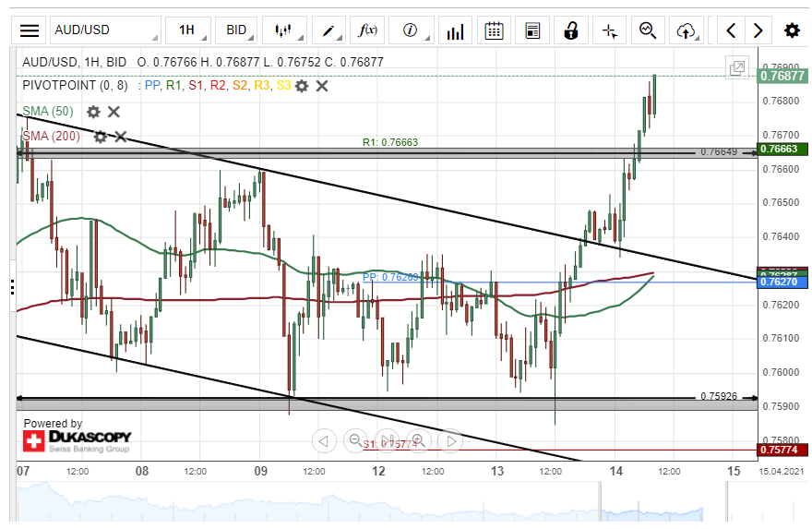This screenshot has width=812, height=529.
Task: Click the 0.76649 resistance level label
Action: tap(719, 151)
